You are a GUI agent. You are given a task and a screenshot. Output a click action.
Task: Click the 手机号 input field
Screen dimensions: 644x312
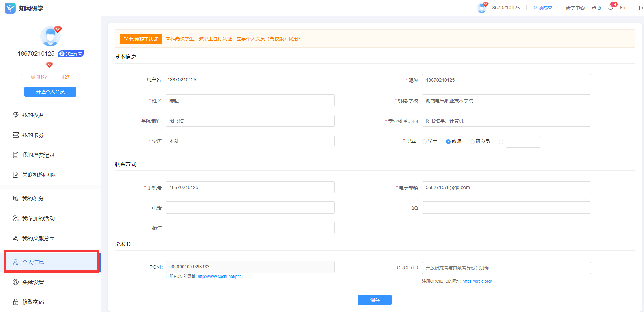coord(250,187)
